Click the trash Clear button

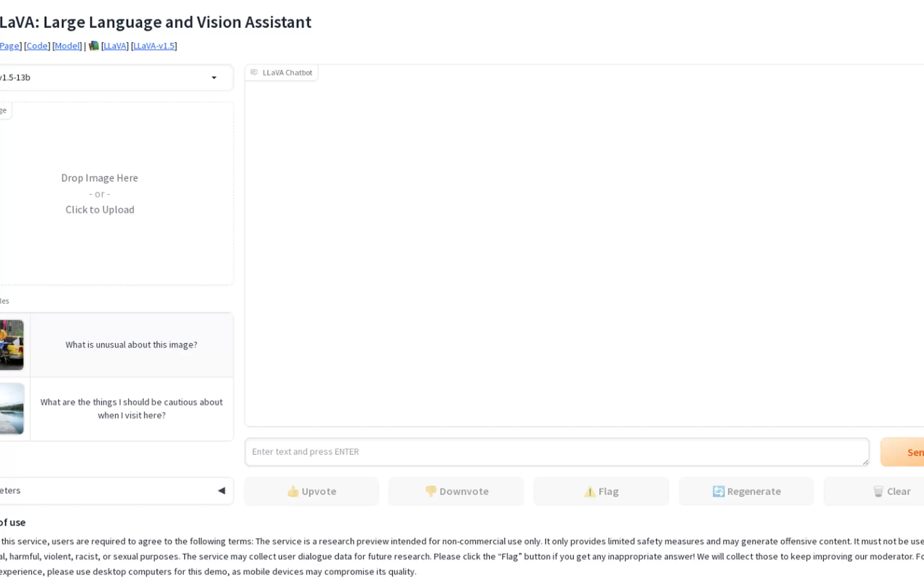(x=891, y=491)
